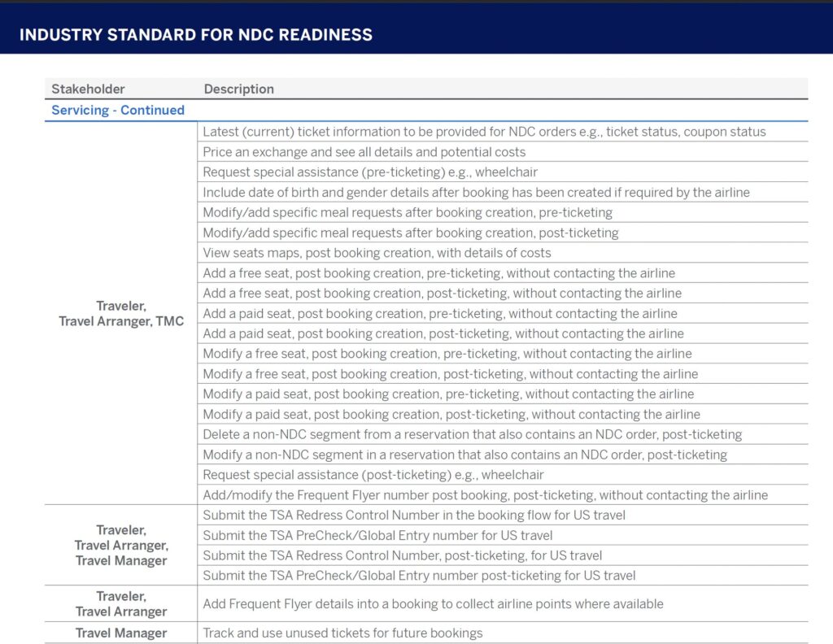Click 'Add a free seat' post-ticketing row

point(503,293)
